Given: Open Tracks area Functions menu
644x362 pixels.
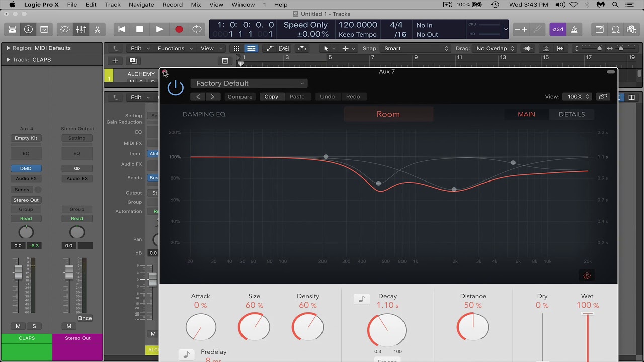Looking at the screenshot, I should 175,48.
